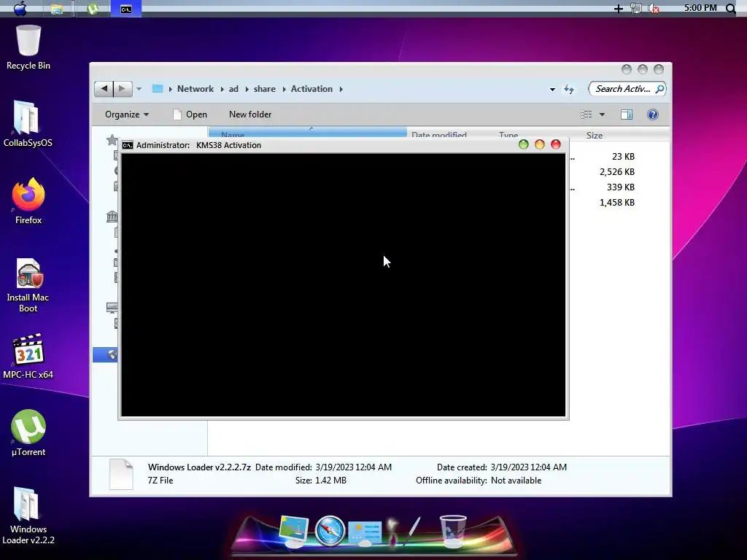Click share in the address breadcrumb
The height and width of the screenshot is (560, 747).
pos(264,89)
